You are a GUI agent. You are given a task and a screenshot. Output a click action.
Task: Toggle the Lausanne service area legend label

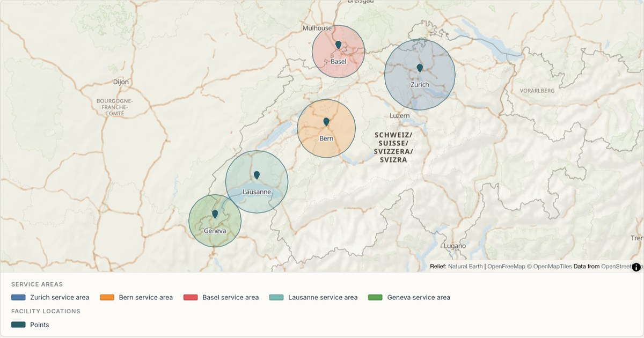[323, 297]
